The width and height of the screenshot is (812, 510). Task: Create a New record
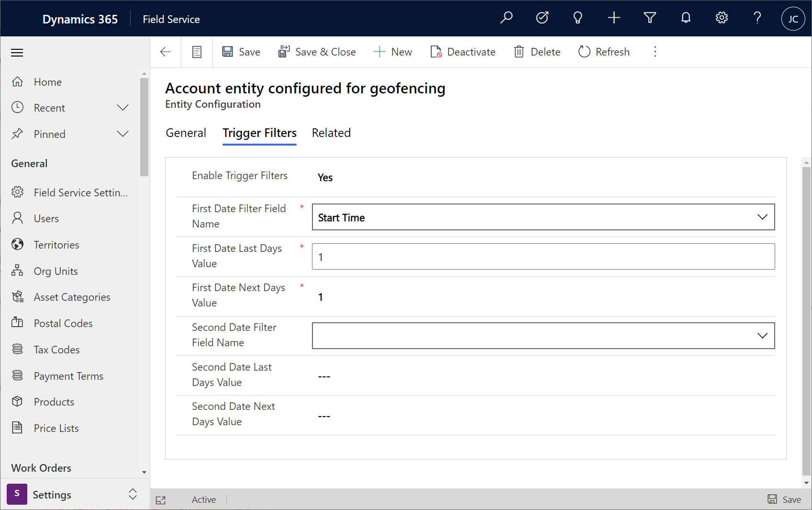tap(392, 52)
